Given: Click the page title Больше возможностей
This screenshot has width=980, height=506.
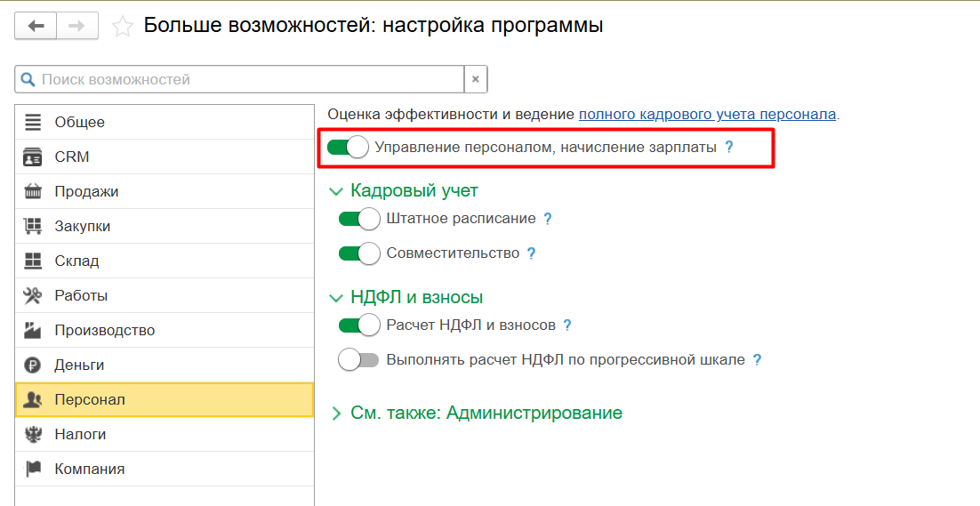Looking at the screenshot, I should pyautogui.click(x=374, y=26).
